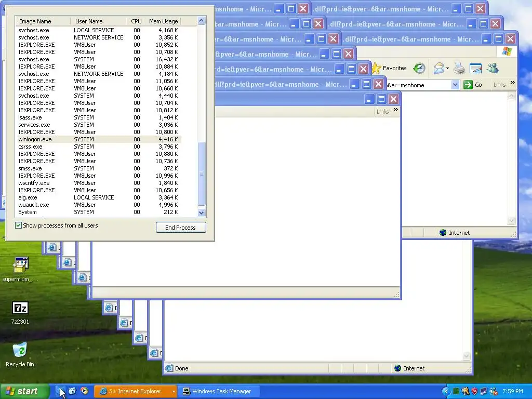Toggle Show processes from all users checkbox
532x399 pixels.
pyautogui.click(x=18, y=225)
